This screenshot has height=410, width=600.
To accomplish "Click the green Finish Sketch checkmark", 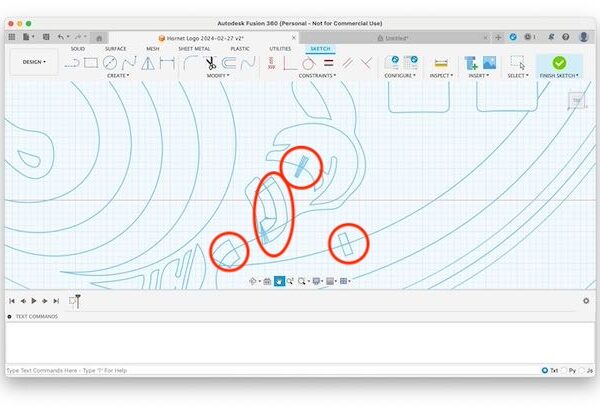I will click(559, 63).
